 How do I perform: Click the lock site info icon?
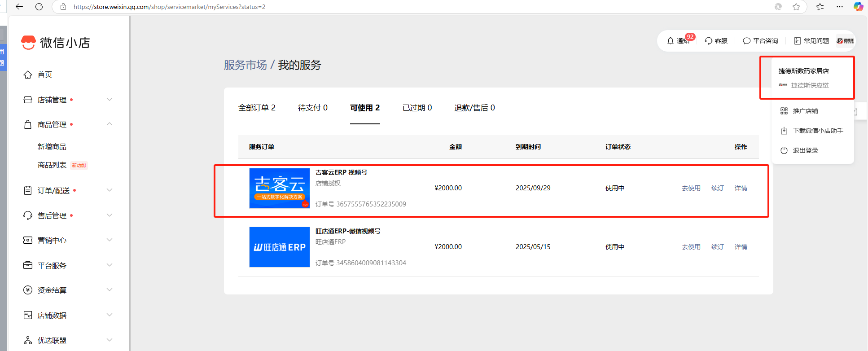pyautogui.click(x=63, y=7)
